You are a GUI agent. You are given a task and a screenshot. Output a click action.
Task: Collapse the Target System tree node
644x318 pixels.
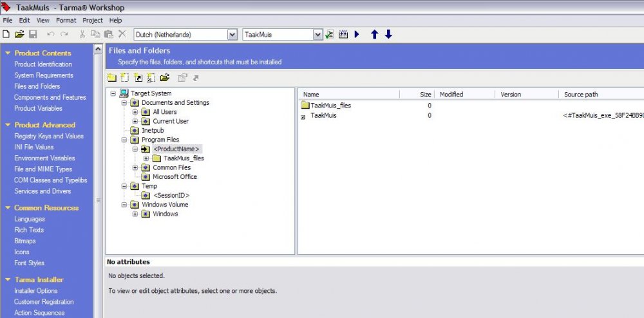pyautogui.click(x=113, y=93)
